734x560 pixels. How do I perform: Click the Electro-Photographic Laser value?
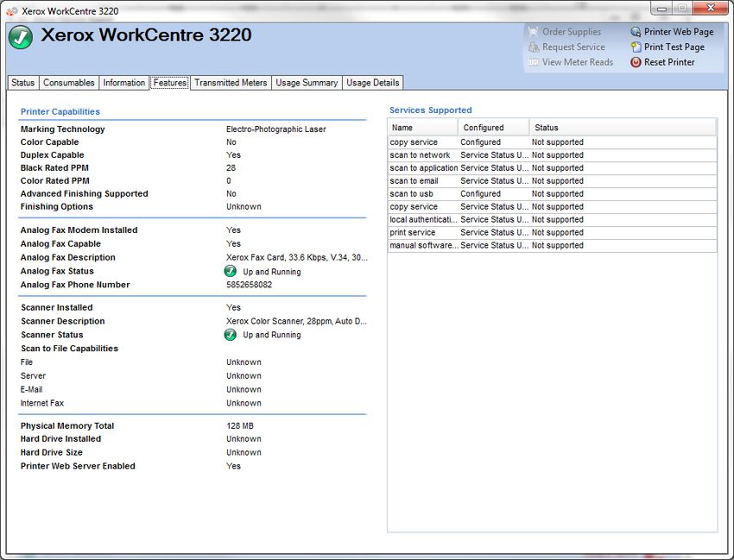click(275, 129)
